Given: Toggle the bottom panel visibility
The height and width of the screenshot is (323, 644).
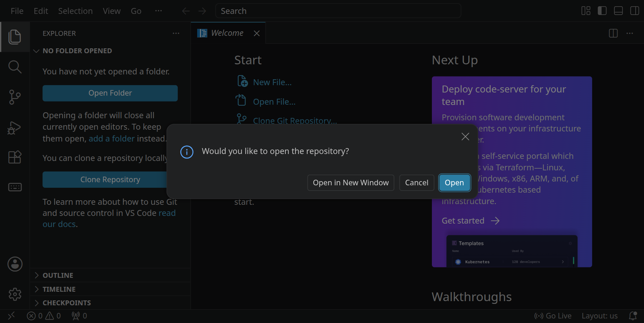Looking at the screenshot, I should coord(618,11).
